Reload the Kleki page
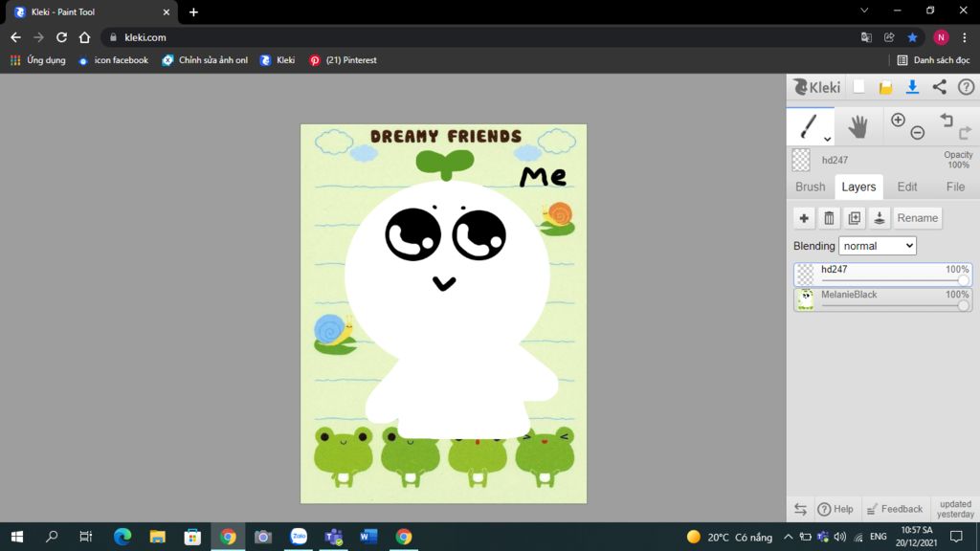This screenshot has width=980, height=551. (x=61, y=37)
